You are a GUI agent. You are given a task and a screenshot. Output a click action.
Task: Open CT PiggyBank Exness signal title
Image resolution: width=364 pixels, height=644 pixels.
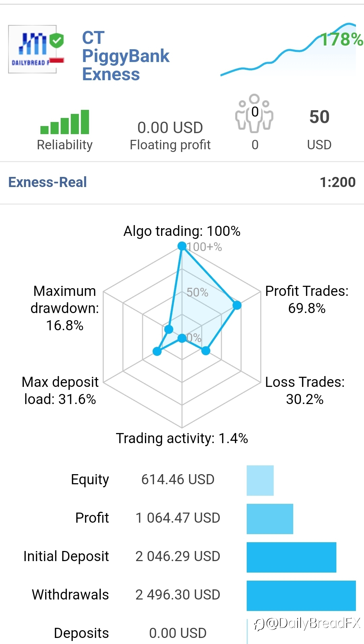pos(126,56)
